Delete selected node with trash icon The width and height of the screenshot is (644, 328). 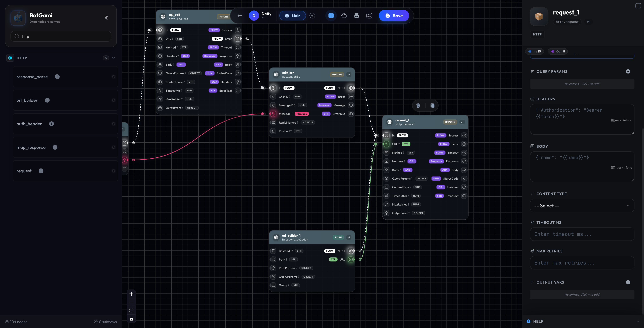click(x=418, y=105)
